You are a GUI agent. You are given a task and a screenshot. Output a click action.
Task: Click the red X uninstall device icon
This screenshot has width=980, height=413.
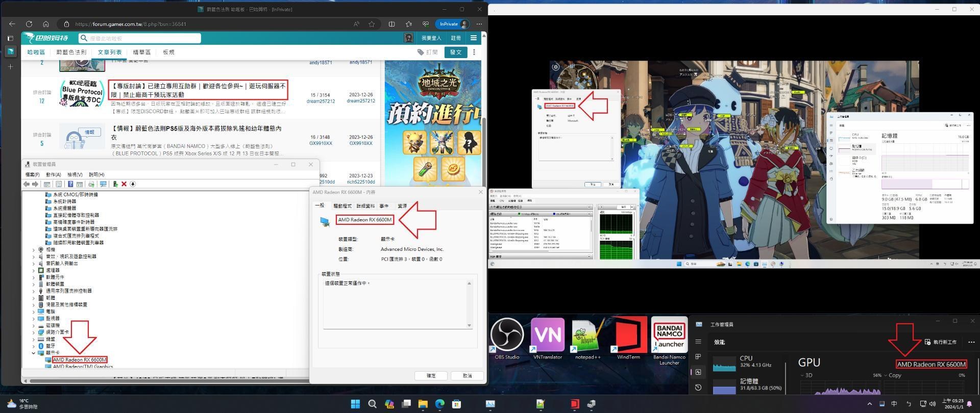(x=124, y=184)
